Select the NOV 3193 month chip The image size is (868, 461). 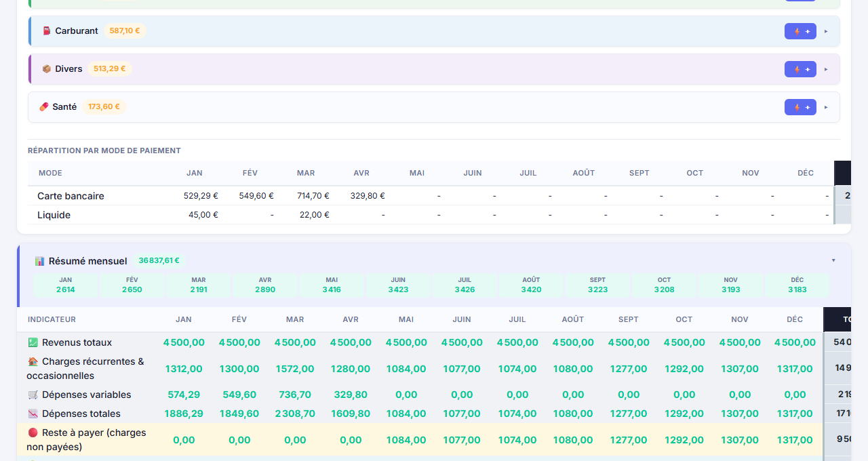tap(730, 285)
